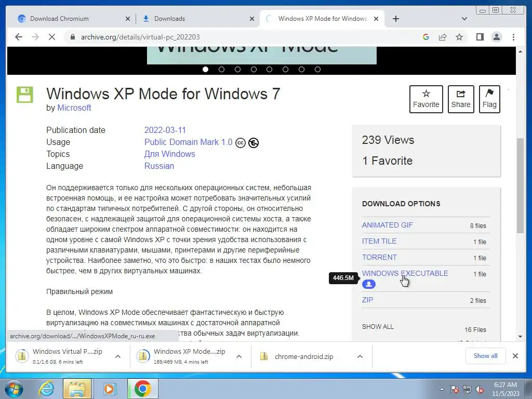Image resolution: width=532 pixels, height=399 pixels.
Task: Close the Windows XP Mode tab
Action: click(376, 19)
